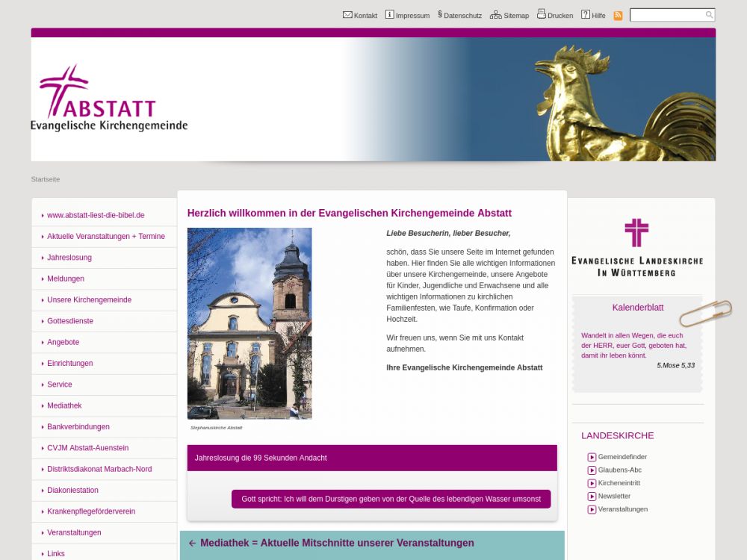Open the Evangelische Landeskirche Württemberg logo

[636, 248]
